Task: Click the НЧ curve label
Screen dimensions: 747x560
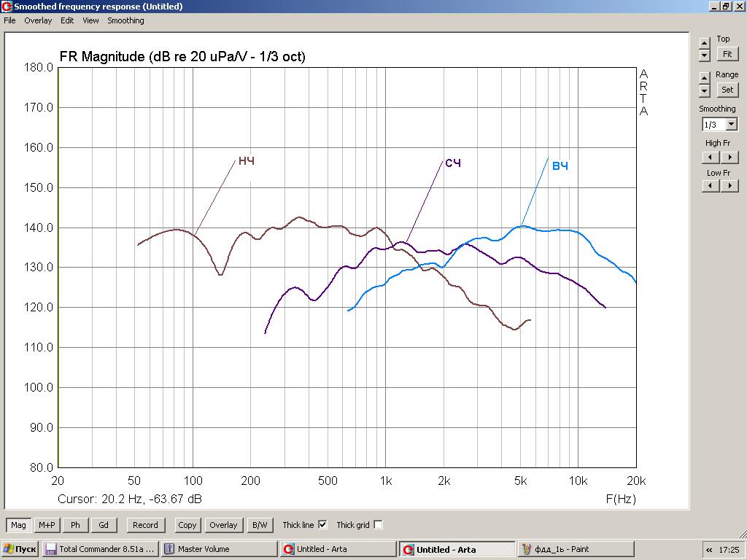Action: pyautogui.click(x=247, y=161)
